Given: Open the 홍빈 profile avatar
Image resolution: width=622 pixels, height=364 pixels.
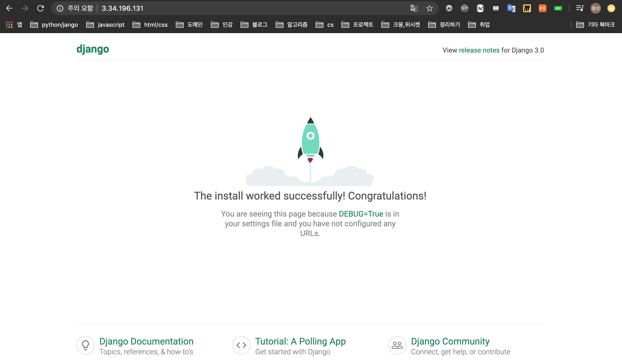Looking at the screenshot, I should pyautogui.click(x=595, y=8).
